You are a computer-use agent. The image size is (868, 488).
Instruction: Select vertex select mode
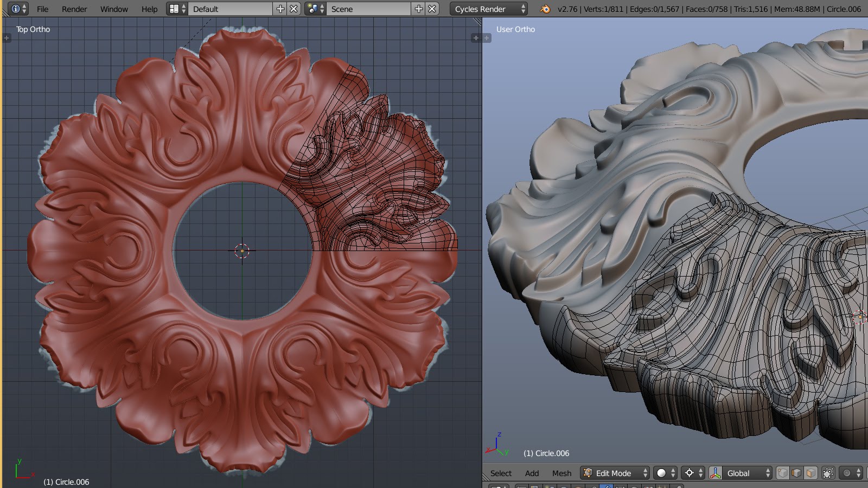(782, 473)
